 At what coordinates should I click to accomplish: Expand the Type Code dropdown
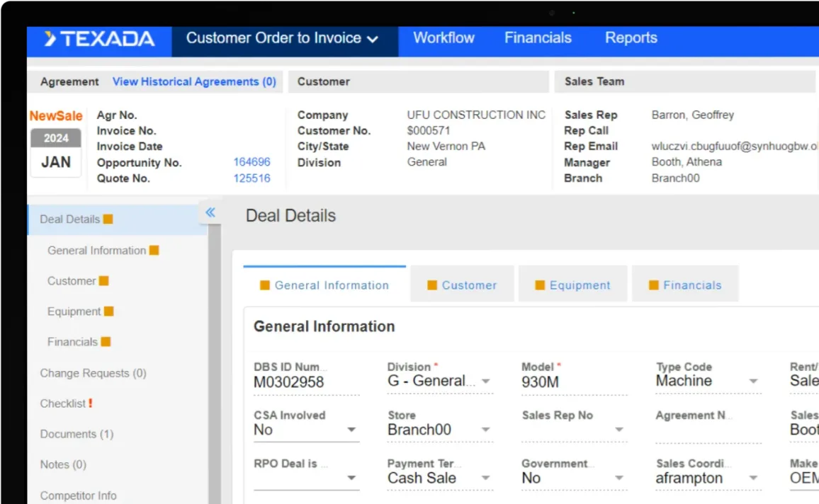click(x=753, y=382)
